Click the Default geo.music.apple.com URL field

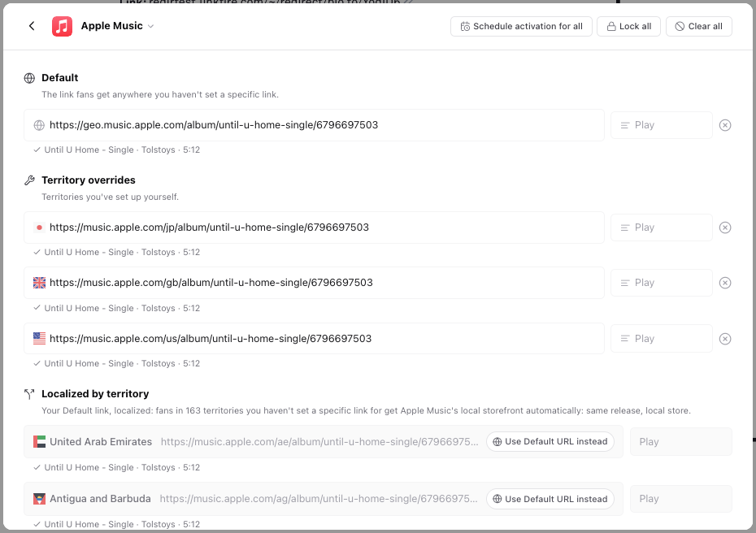(314, 125)
